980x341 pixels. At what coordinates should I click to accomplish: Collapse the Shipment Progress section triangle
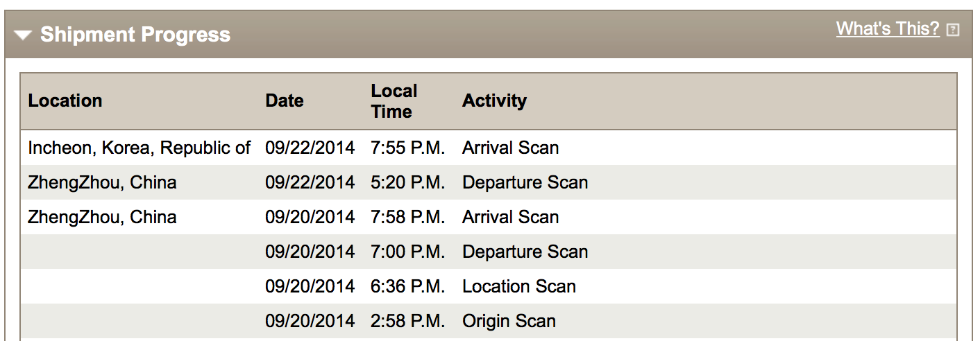pyautogui.click(x=23, y=35)
